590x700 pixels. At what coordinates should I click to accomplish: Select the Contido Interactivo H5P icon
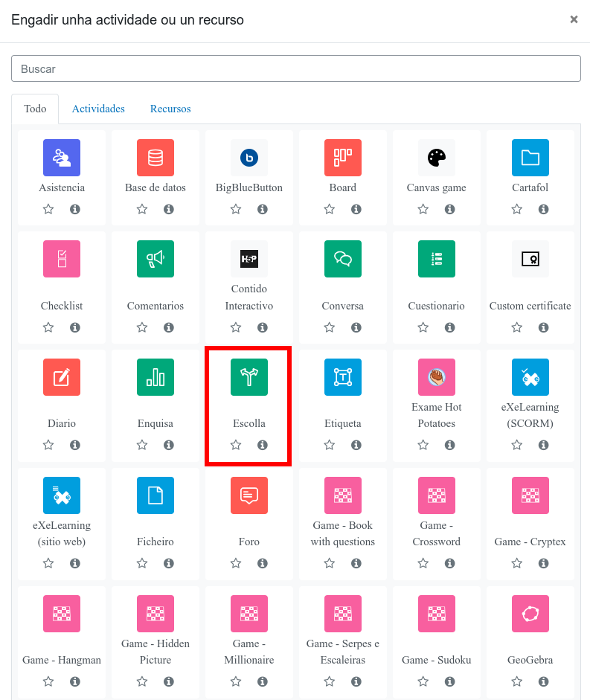click(x=249, y=259)
